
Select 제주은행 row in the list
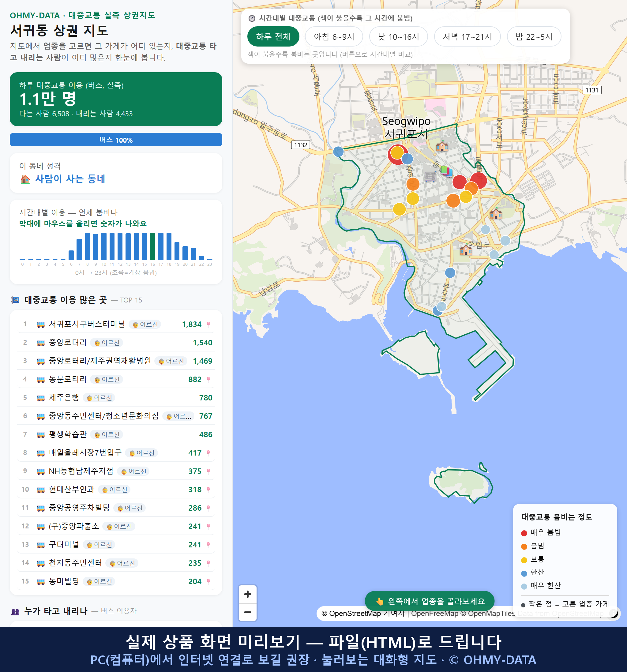[x=116, y=397]
